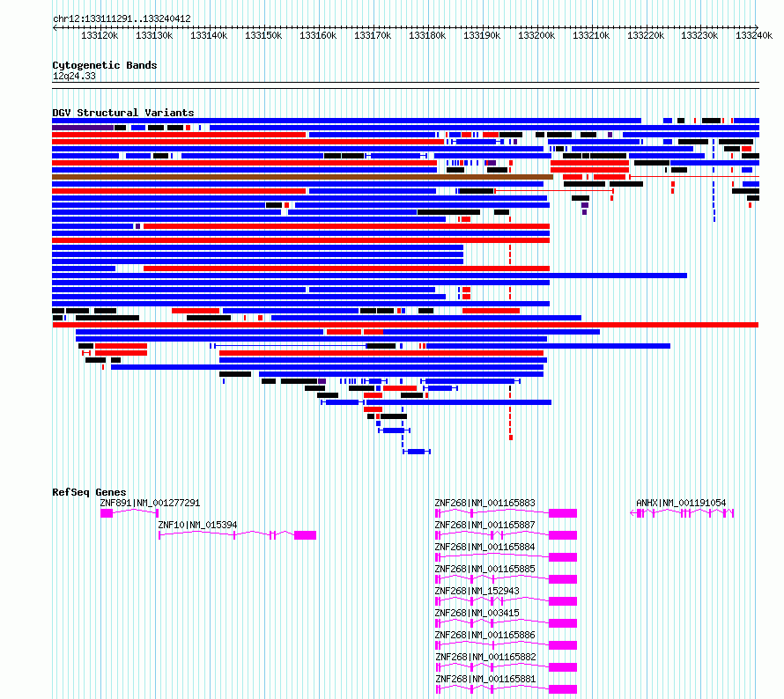The width and height of the screenshot is (784, 699).
Task: Click the cytogenetic band 12q24.33 bar
Action: [x=405, y=85]
